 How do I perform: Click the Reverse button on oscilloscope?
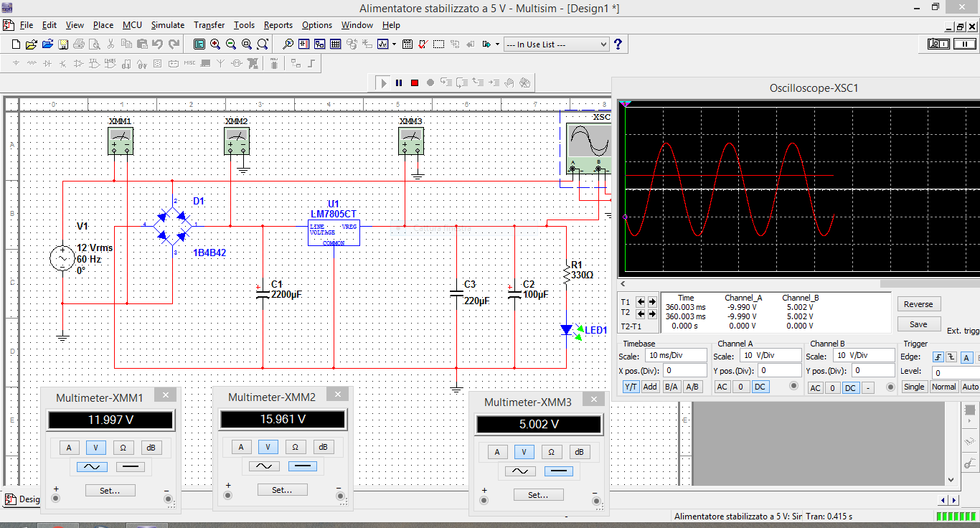click(918, 304)
